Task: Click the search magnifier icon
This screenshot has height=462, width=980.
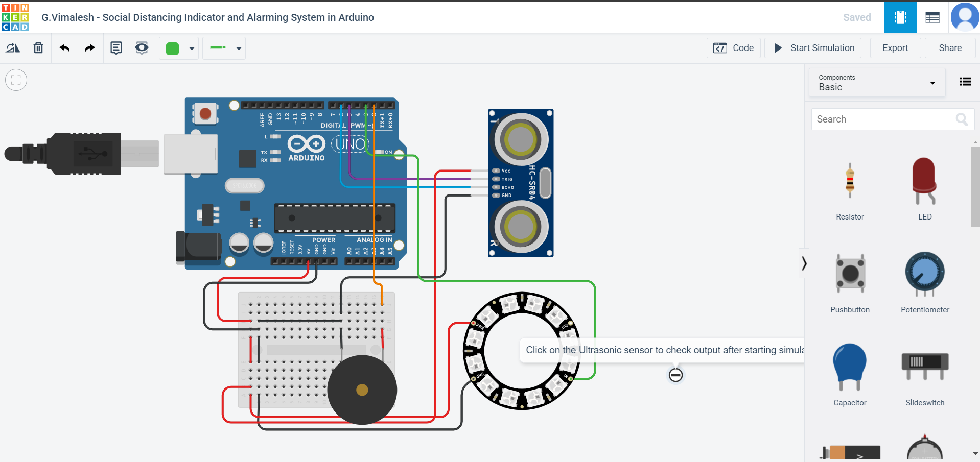Action: pyautogui.click(x=962, y=119)
